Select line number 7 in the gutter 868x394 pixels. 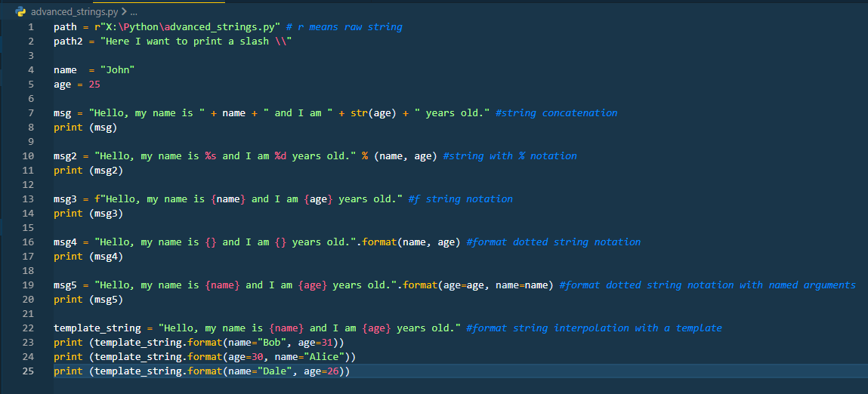click(30, 113)
